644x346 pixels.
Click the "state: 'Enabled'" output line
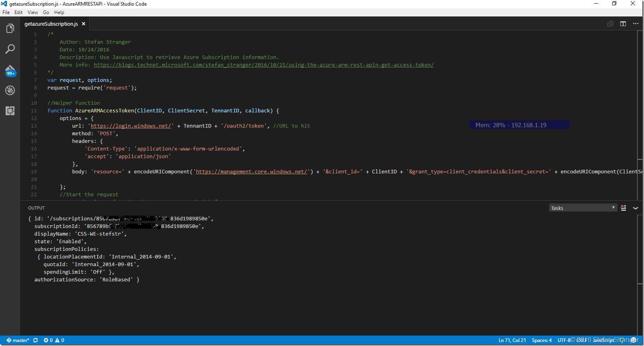pos(60,241)
